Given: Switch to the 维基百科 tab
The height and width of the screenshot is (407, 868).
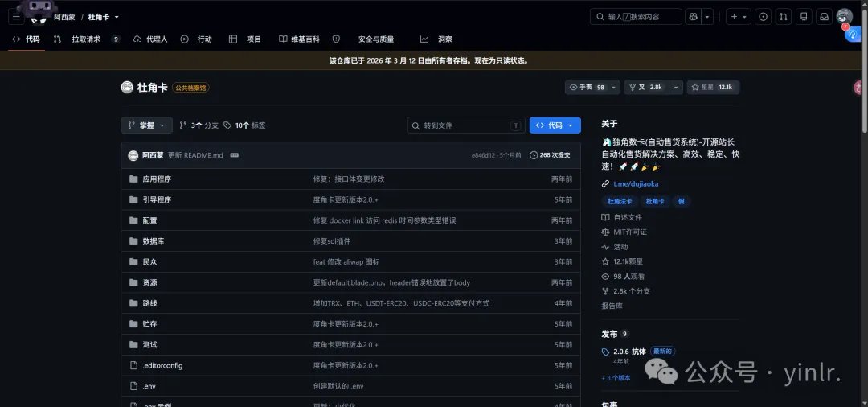Looking at the screenshot, I should click(x=299, y=39).
